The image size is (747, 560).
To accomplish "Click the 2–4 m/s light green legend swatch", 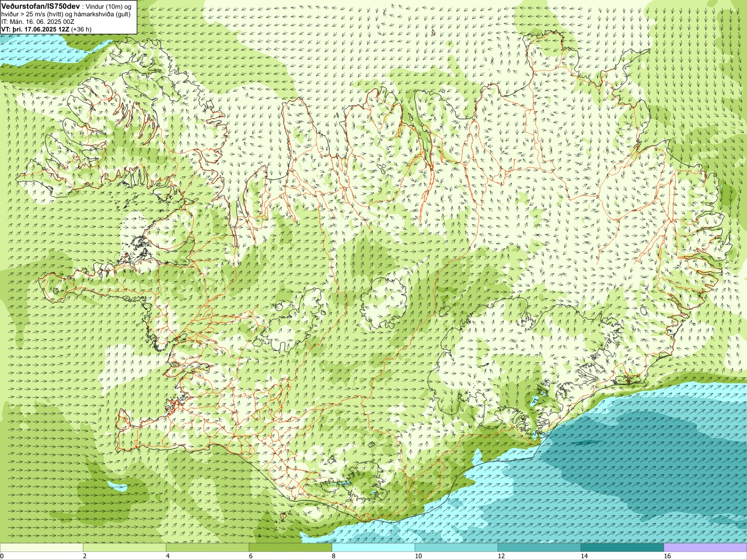I will point(124,548).
